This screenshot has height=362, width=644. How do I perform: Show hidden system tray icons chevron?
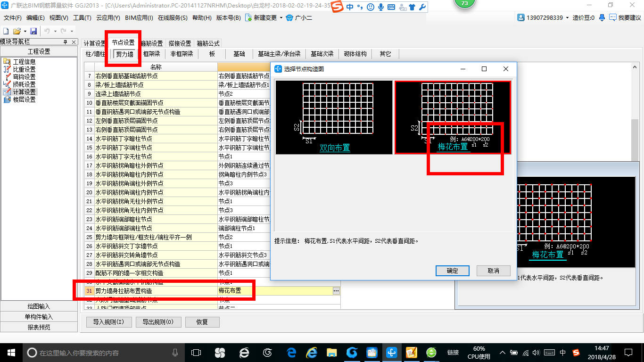click(503, 352)
